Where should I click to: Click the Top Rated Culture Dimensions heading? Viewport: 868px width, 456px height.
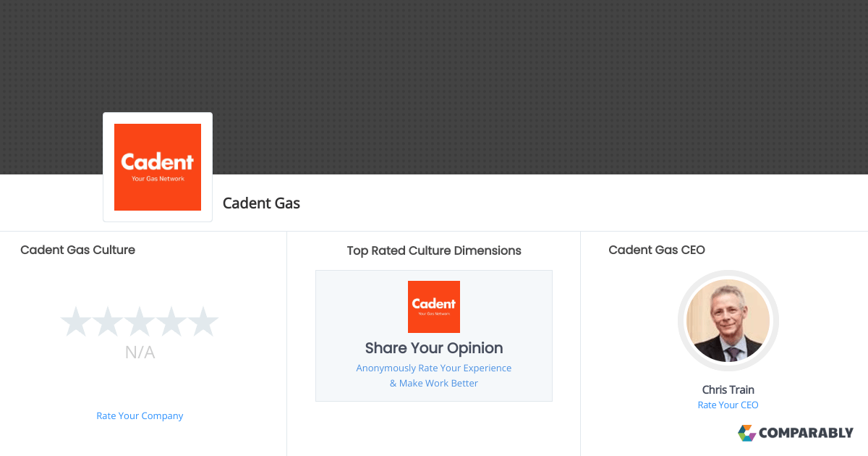point(434,250)
